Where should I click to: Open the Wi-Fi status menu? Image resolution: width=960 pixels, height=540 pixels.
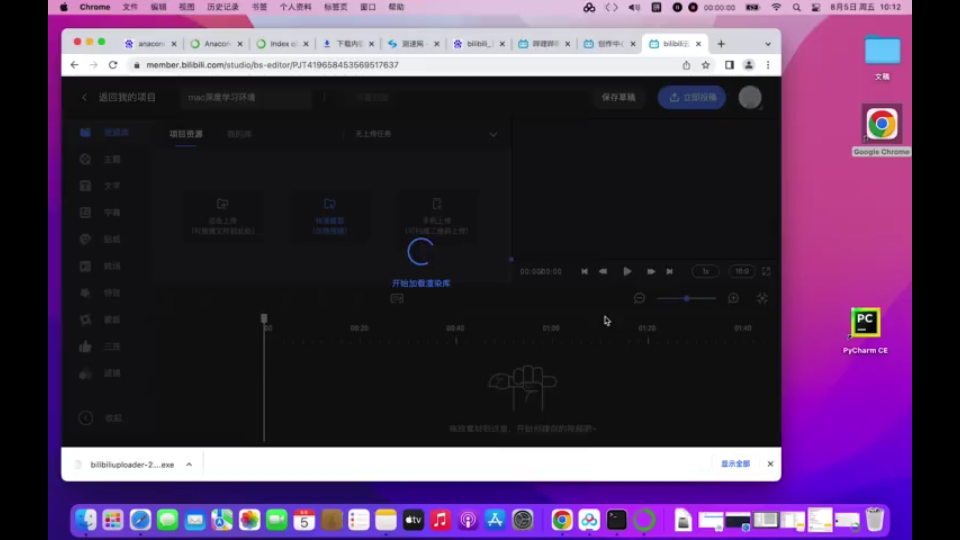point(776,7)
